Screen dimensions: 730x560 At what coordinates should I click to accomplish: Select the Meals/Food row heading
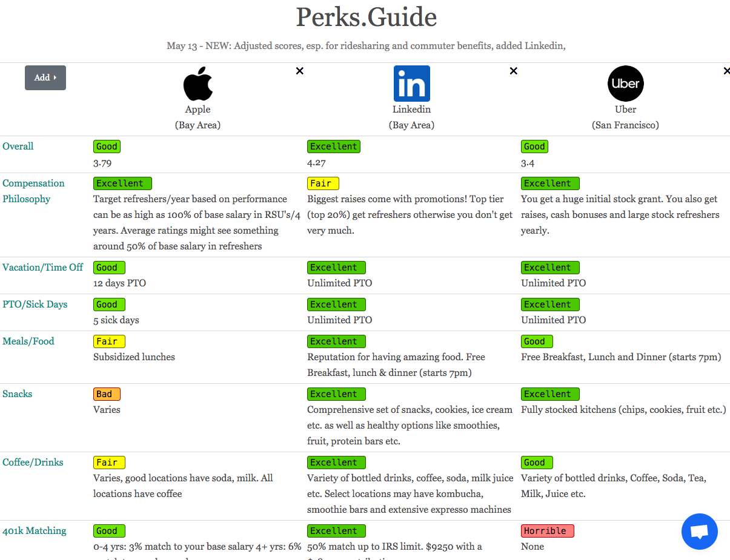click(x=28, y=341)
